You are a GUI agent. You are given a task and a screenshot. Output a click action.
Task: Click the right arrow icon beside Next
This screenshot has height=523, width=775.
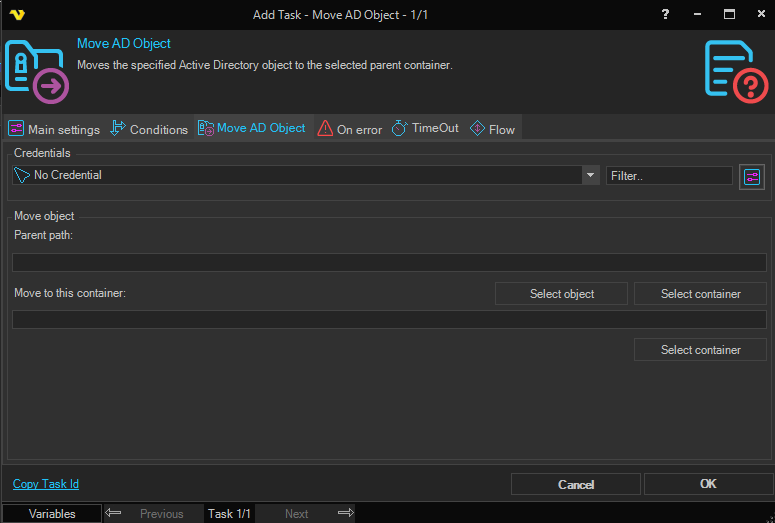click(346, 513)
